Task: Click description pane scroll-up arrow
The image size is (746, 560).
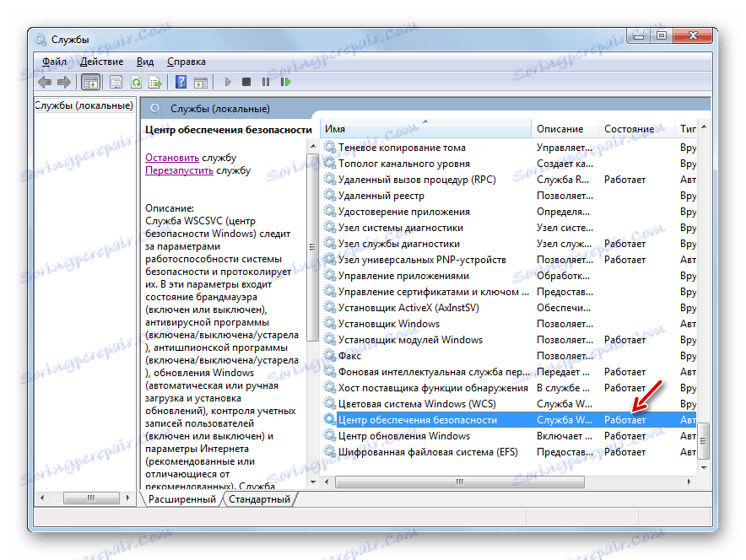Action: tap(312, 145)
